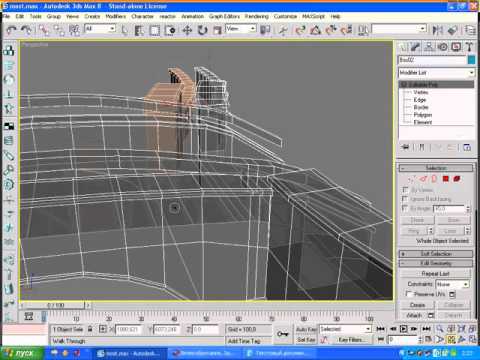Screen dimensions: 480x360
Task: Click the Vertex selection-level icon in Selection rollout
Action: tap(411, 179)
